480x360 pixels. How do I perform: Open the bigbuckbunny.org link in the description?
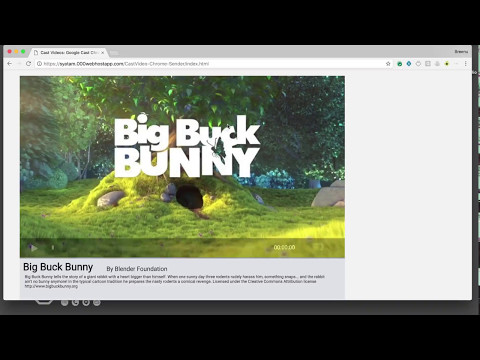coord(51,286)
